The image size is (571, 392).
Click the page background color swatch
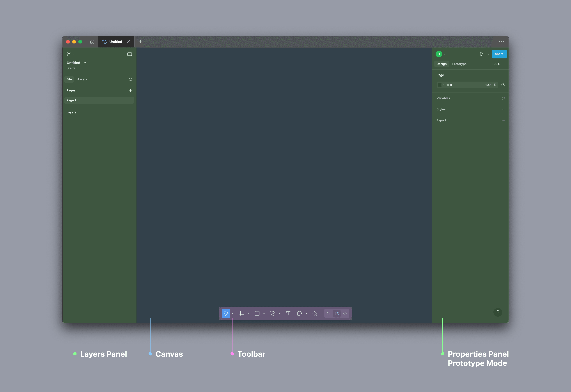(440, 85)
